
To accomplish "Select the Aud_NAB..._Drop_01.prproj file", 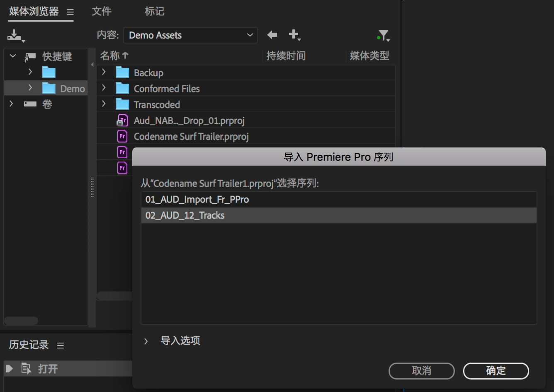I will click(189, 121).
